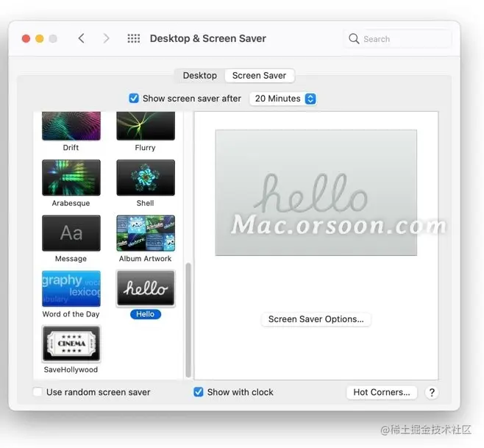Choose the Arabesque screen saver thumbnail
Image resolution: width=484 pixels, height=448 pixels.
pyautogui.click(x=71, y=177)
